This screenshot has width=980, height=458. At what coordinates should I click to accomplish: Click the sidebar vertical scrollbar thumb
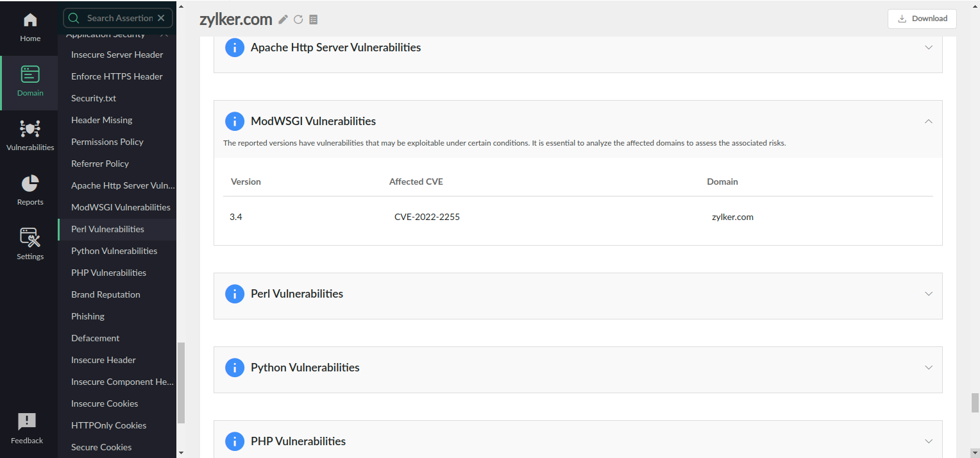181,382
